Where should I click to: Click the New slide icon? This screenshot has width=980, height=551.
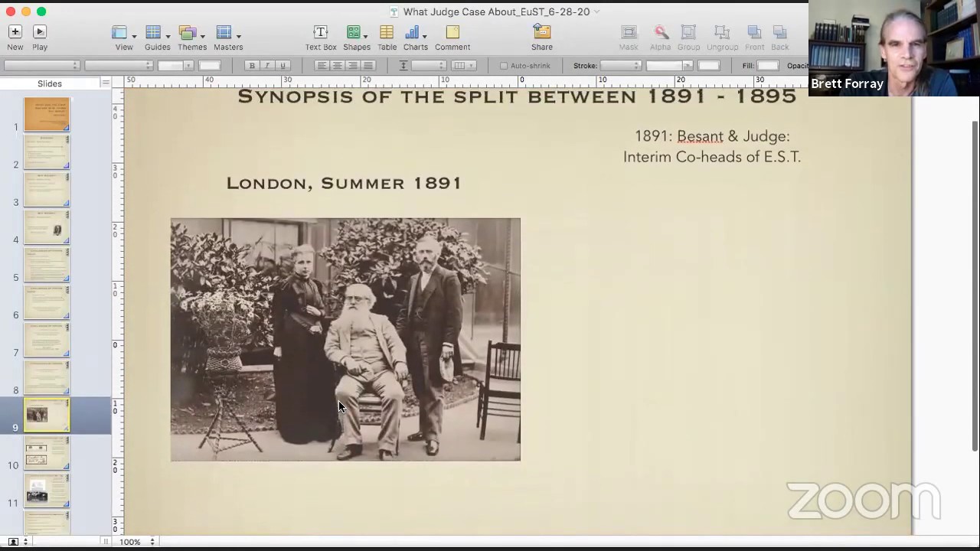pos(15,32)
